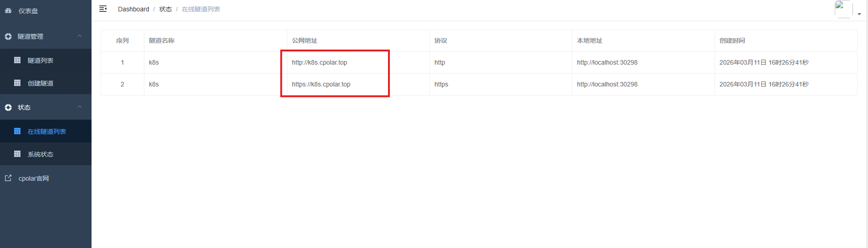The height and width of the screenshot is (248, 868).
Task: Click the grid icon beside 在线隧道列表
Action: [x=17, y=131]
